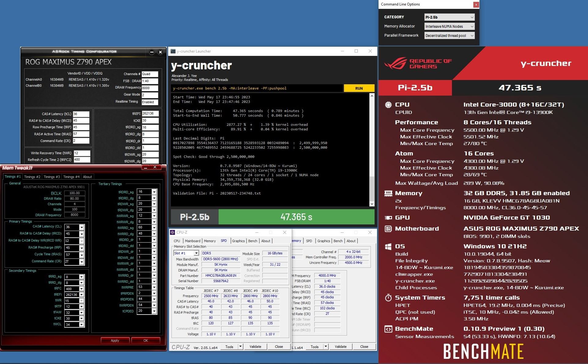Switch to Timings #2 tab in Mem TweakIt
Screen dimensions: 588x364
click(x=32, y=177)
